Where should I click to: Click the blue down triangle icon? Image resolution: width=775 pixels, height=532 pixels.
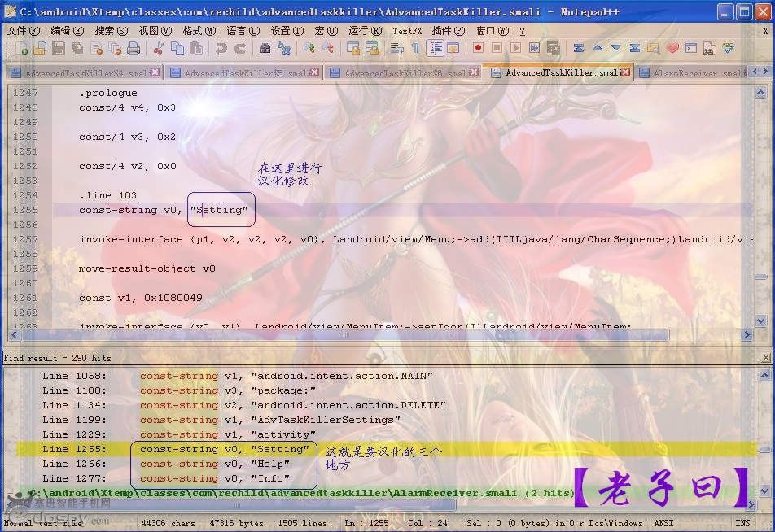[x=615, y=49]
